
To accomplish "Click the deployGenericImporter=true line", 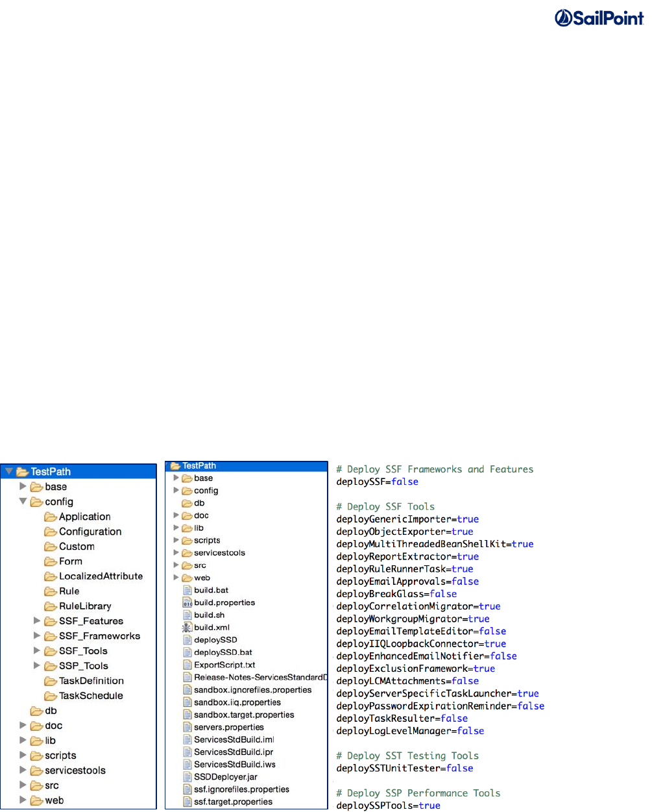I will coord(407,519).
